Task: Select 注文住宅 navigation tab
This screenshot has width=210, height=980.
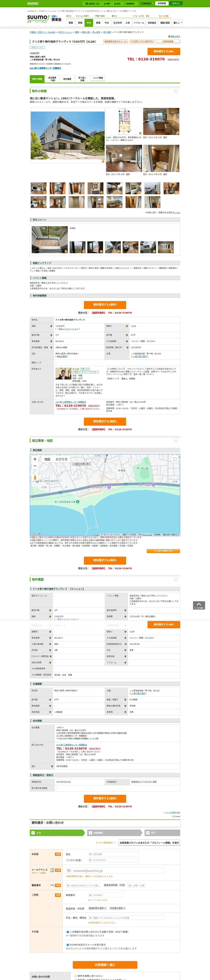Action: [x=117, y=23]
